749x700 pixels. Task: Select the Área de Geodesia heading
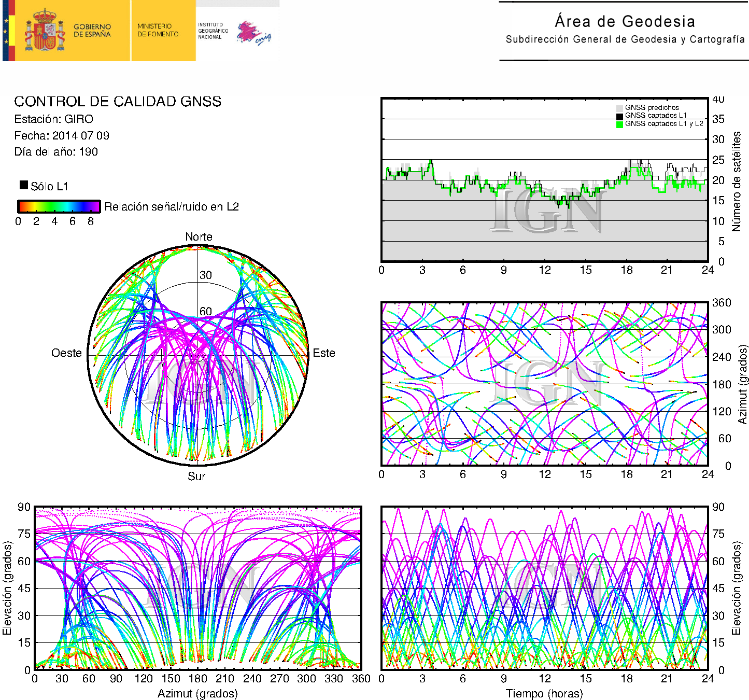click(625, 22)
